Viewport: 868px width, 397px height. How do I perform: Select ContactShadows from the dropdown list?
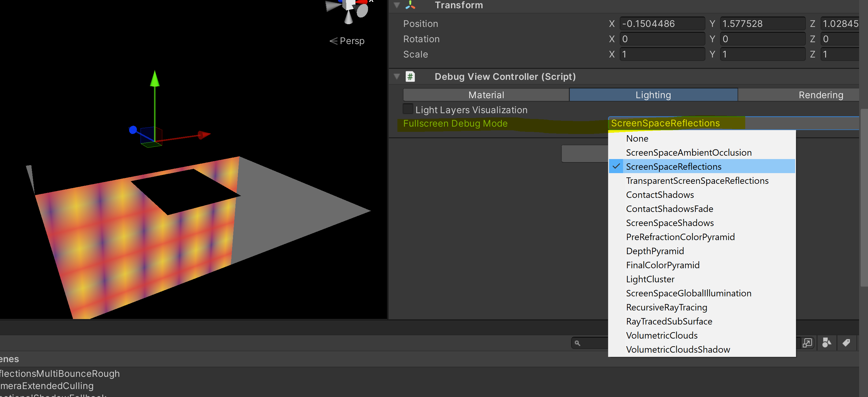(659, 195)
